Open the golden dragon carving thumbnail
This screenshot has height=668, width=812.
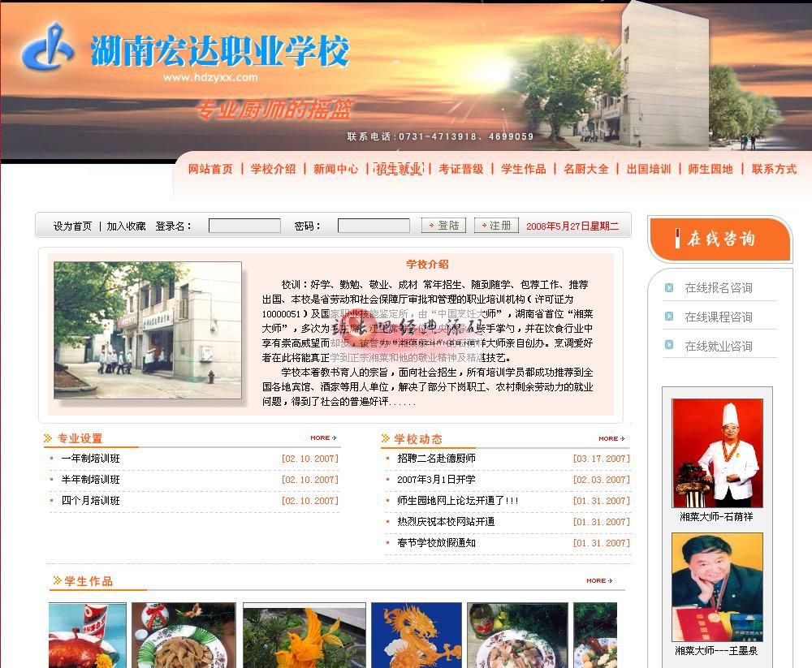416,635
